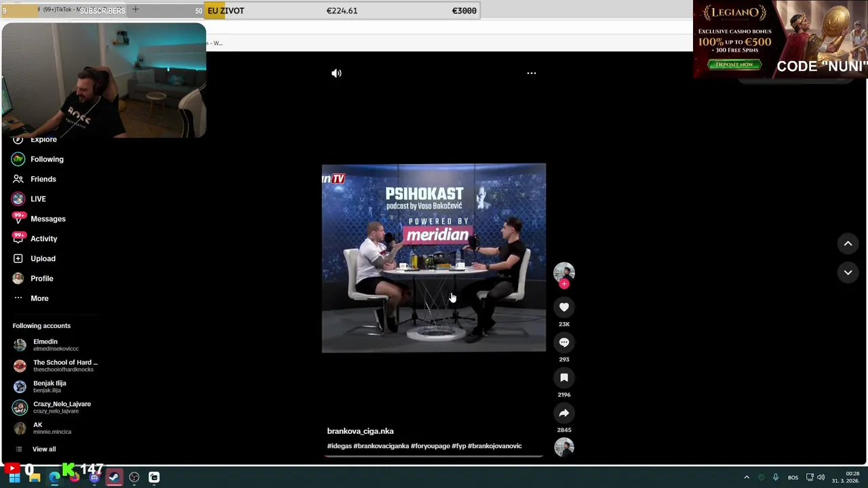
Task: Open the LIVE section
Action: pyautogui.click(x=38, y=199)
